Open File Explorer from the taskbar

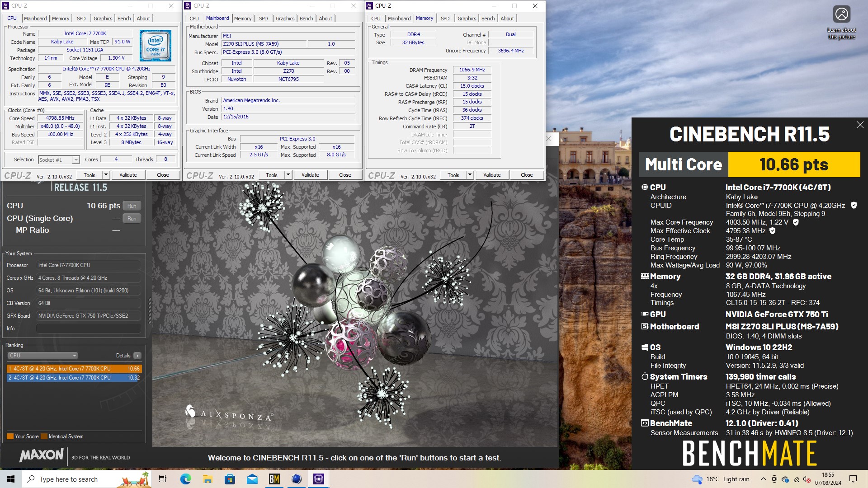pyautogui.click(x=208, y=479)
